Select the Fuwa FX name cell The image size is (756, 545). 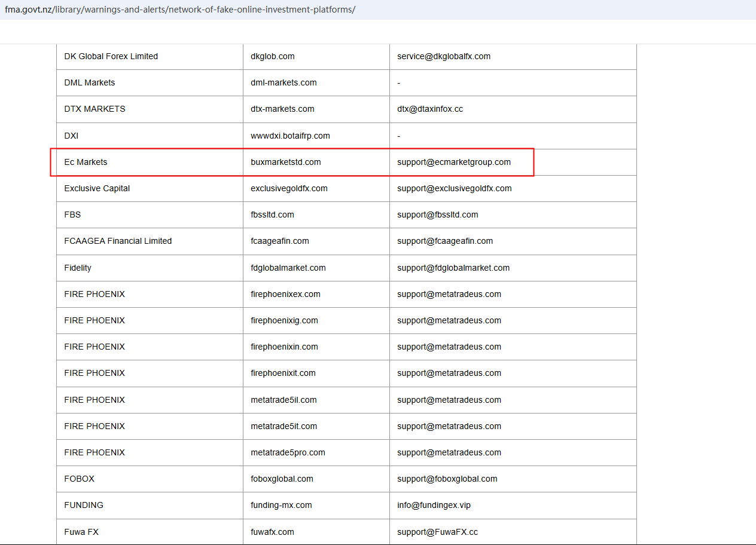(x=81, y=532)
